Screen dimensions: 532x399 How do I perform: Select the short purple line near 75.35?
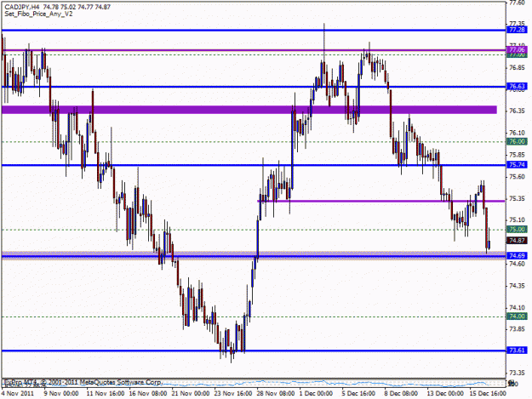coord(381,202)
